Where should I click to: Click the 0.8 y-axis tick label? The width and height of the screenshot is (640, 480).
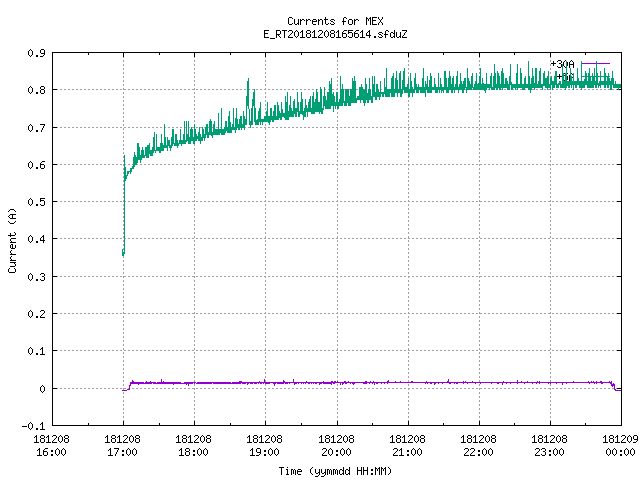pyautogui.click(x=36, y=90)
